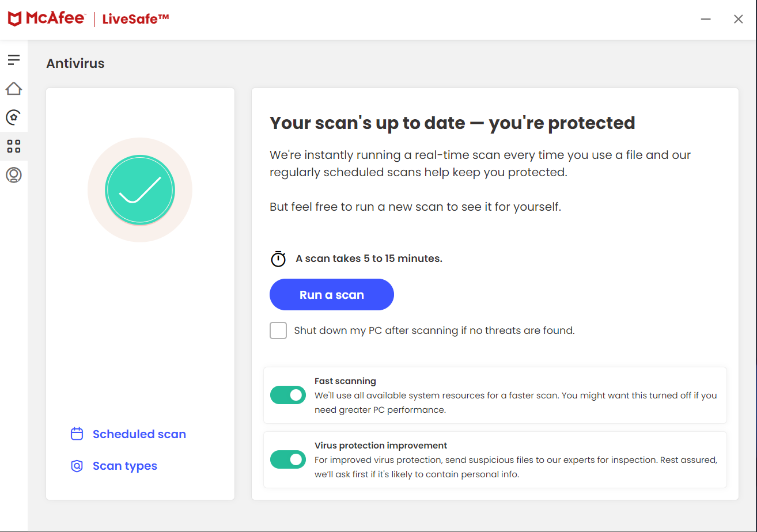Turn off Virus protection improvement toggle
The width and height of the screenshot is (757, 532).
tap(288, 459)
